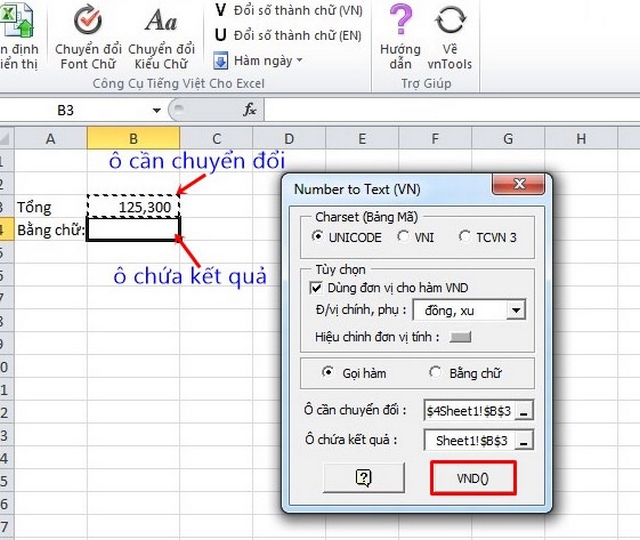Select empty result cell B4
The height and width of the screenshot is (540, 640).
click(x=133, y=229)
